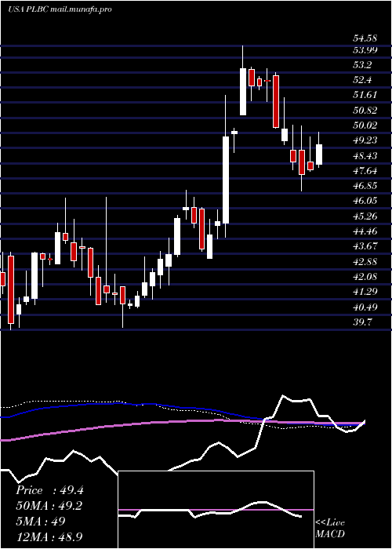The width and height of the screenshot is (392, 549).
Task: Select the 41.29 price axis label
Action: pos(364,292)
